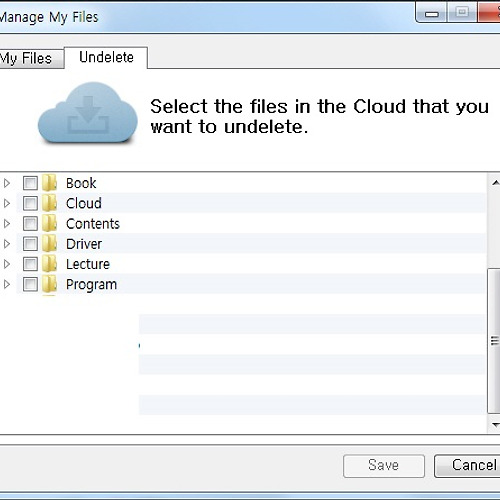Expand the Book folder tree node
500x500 pixels.
[x=7, y=183]
